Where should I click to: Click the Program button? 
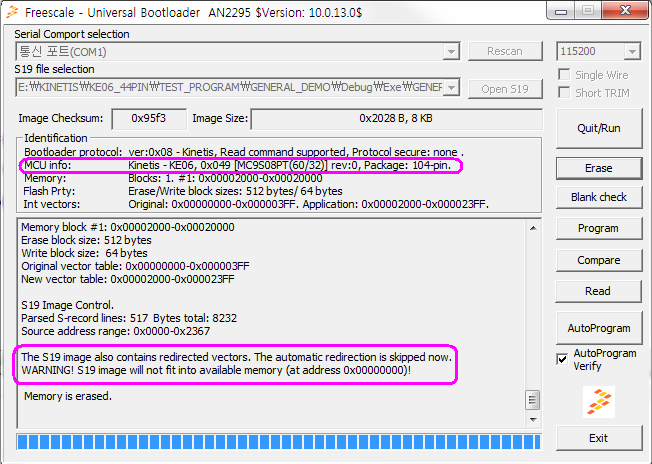click(599, 228)
